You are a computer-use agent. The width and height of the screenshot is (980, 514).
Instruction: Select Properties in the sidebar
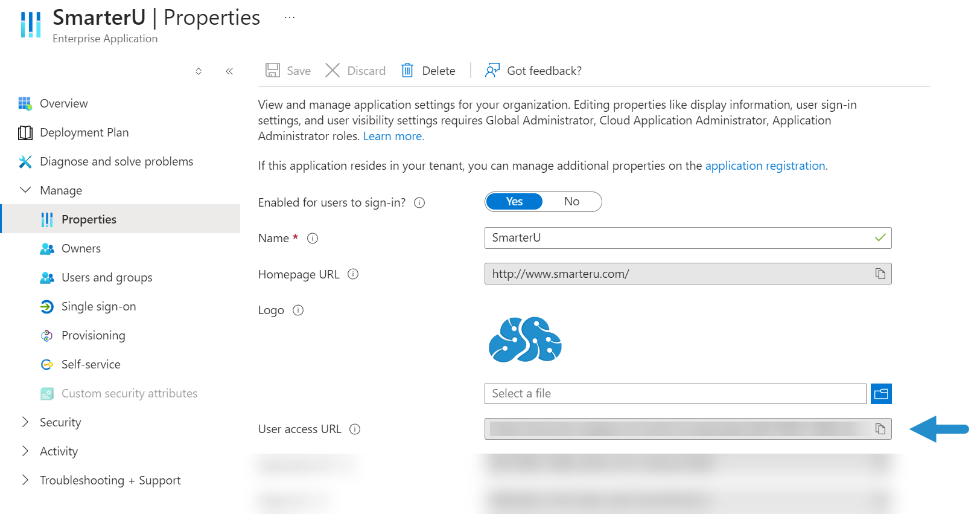click(121, 219)
